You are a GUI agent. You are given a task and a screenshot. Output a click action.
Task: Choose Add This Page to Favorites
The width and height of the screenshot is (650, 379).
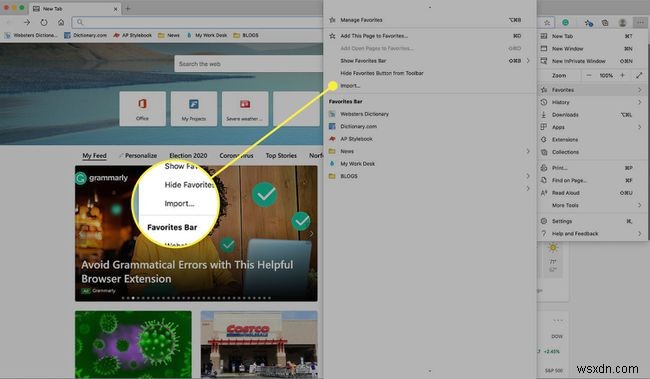(429, 36)
